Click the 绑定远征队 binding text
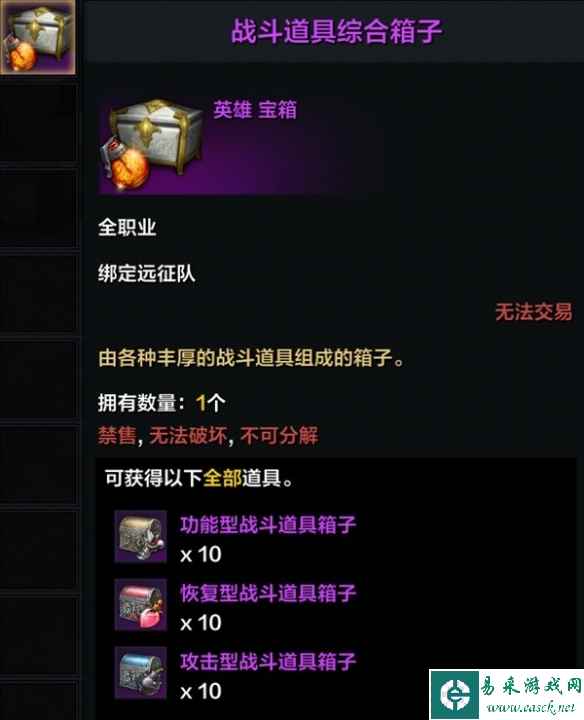 click(x=146, y=274)
